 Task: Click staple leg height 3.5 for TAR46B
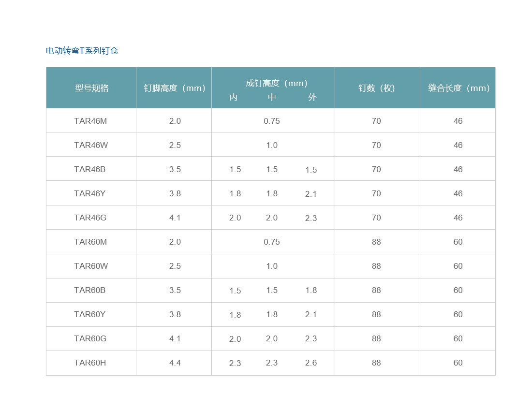175,169
